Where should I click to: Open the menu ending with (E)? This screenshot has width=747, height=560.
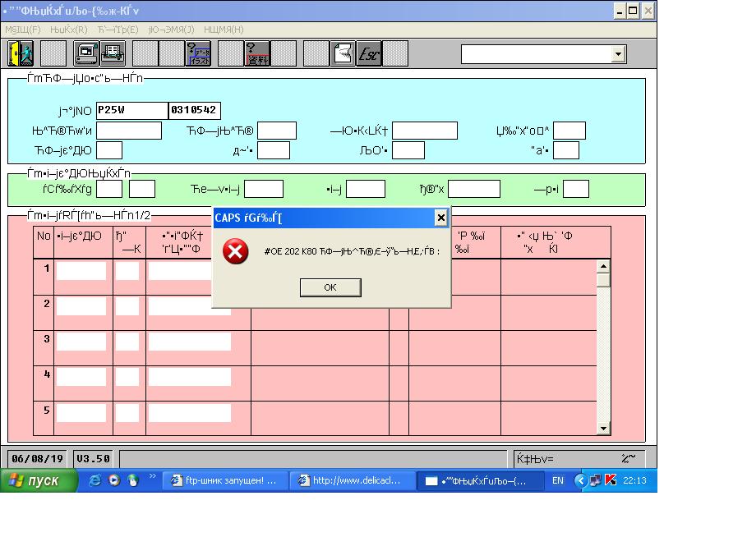pyautogui.click(x=118, y=30)
